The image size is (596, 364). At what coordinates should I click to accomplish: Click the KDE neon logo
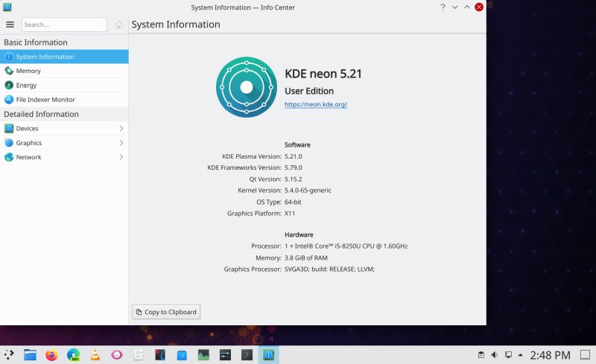(247, 87)
